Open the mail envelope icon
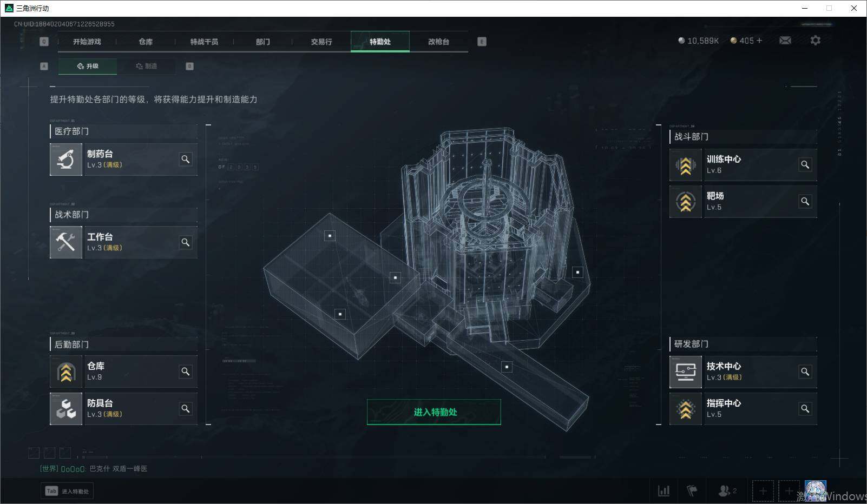 pos(785,41)
